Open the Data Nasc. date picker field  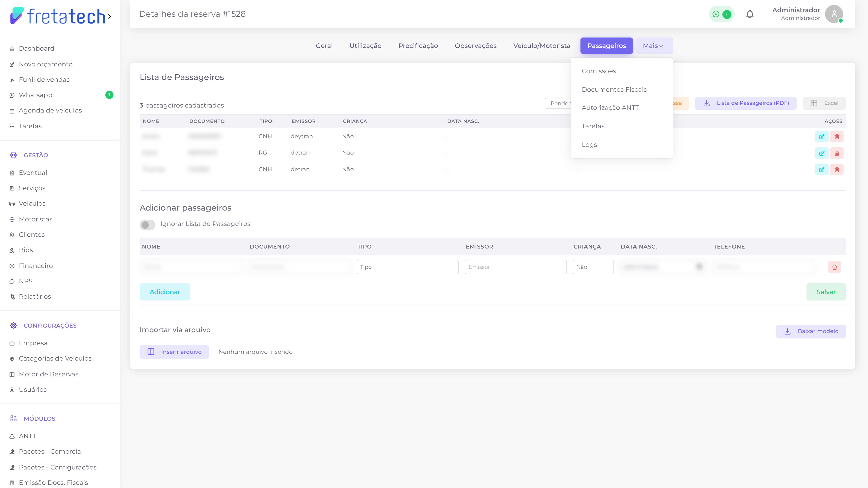click(x=663, y=267)
